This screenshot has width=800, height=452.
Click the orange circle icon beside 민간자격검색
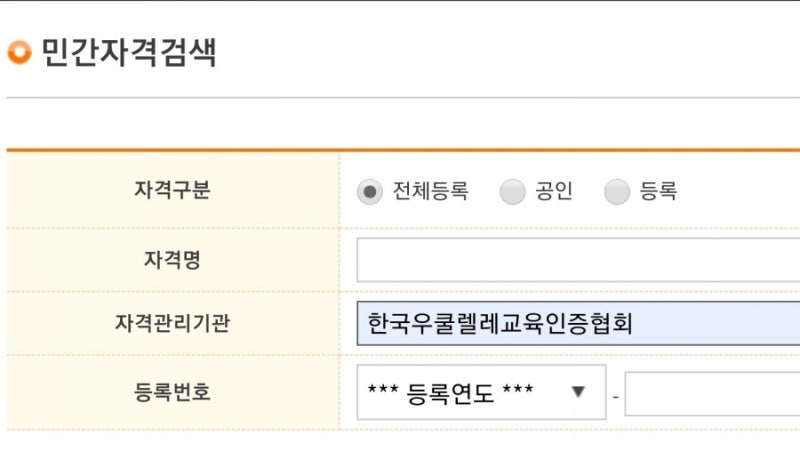19,52
